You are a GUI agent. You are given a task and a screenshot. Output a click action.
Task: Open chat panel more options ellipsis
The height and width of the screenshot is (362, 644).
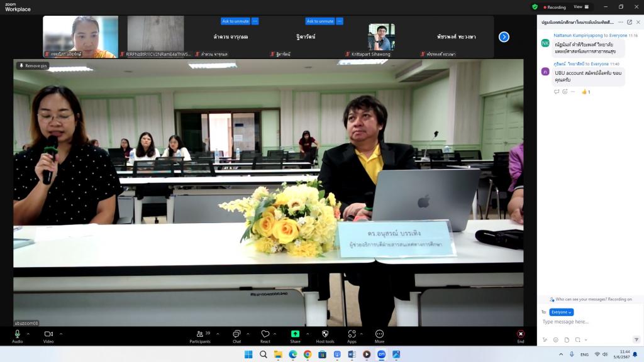(x=621, y=22)
